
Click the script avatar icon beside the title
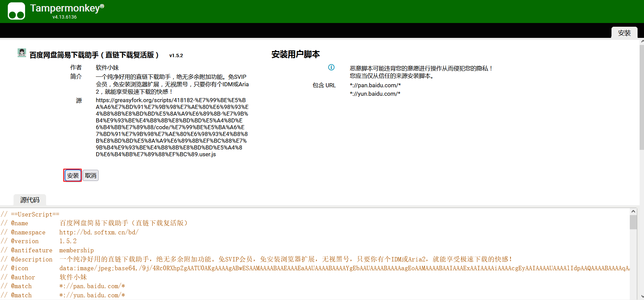point(22,53)
